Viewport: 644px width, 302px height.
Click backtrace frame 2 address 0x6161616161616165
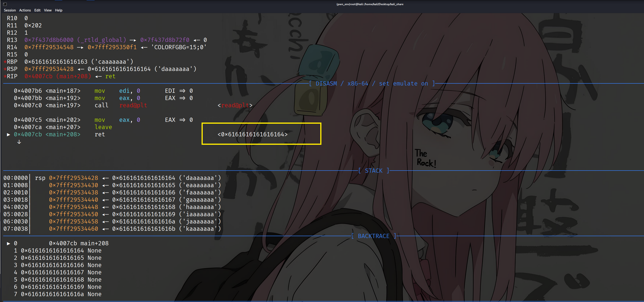click(x=52, y=258)
